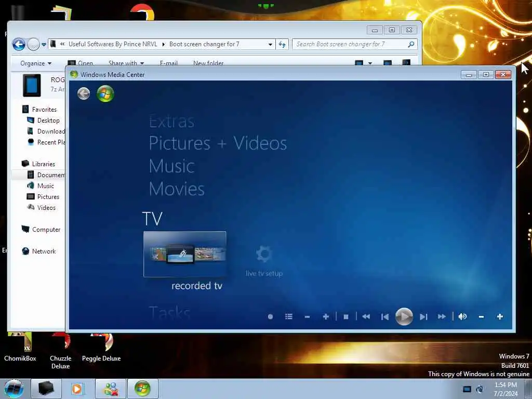532x399 pixels.
Task: Click E-mail in Explorer toolbar
Action: (169, 63)
